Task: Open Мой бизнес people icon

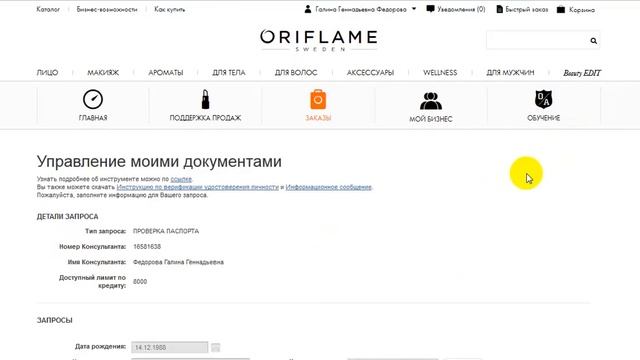Action: pos(431,101)
